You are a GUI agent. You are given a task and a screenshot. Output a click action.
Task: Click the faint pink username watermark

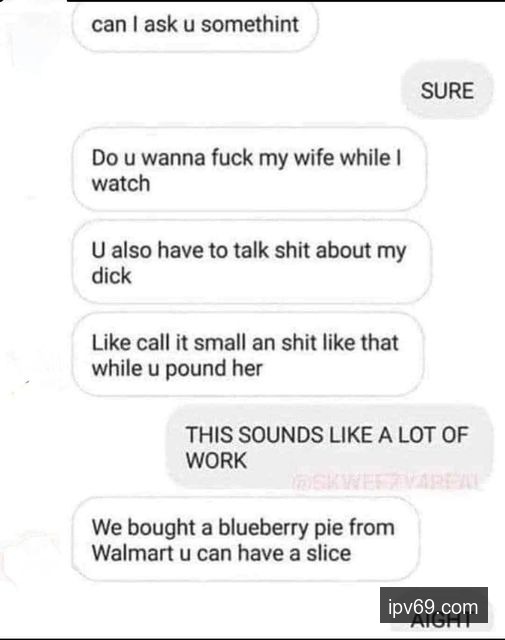click(x=385, y=482)
